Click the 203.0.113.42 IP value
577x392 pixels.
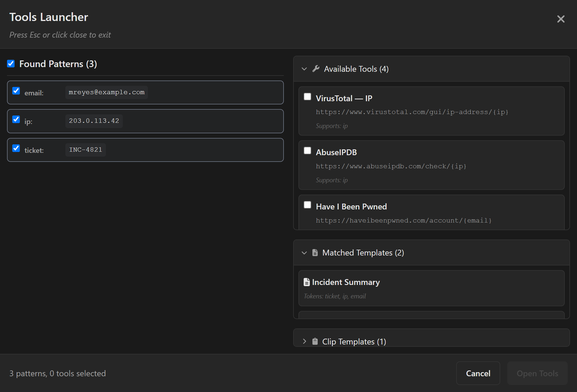pos(94,121)
